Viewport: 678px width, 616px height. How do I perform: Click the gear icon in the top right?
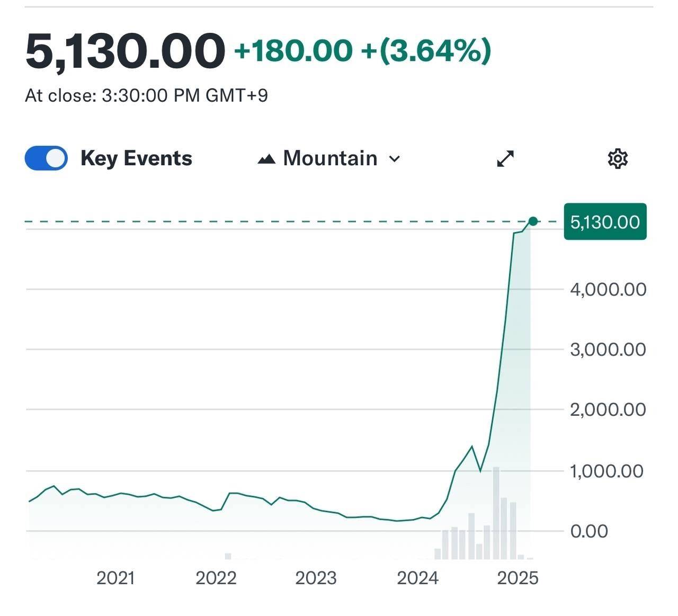click(618, 158)
